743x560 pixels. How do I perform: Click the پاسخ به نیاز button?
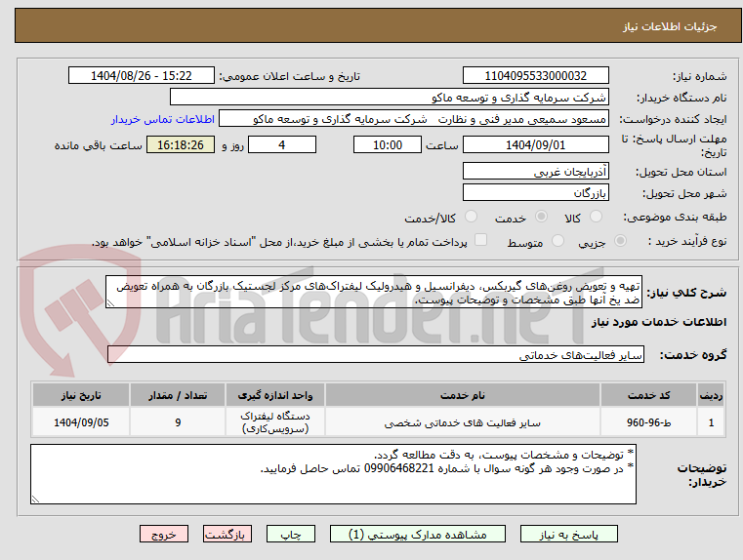point(568,534)
